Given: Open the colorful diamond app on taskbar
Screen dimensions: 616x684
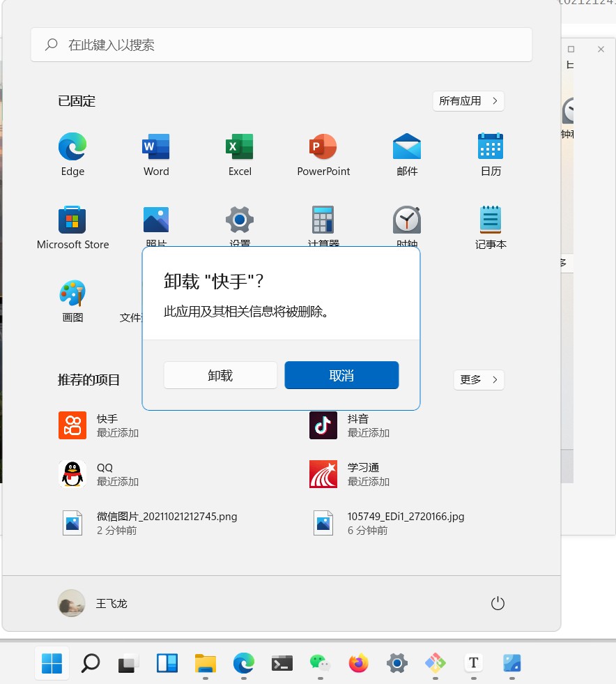Looking at the screenshot, I should pyautogui.click(x=435, y=663).
